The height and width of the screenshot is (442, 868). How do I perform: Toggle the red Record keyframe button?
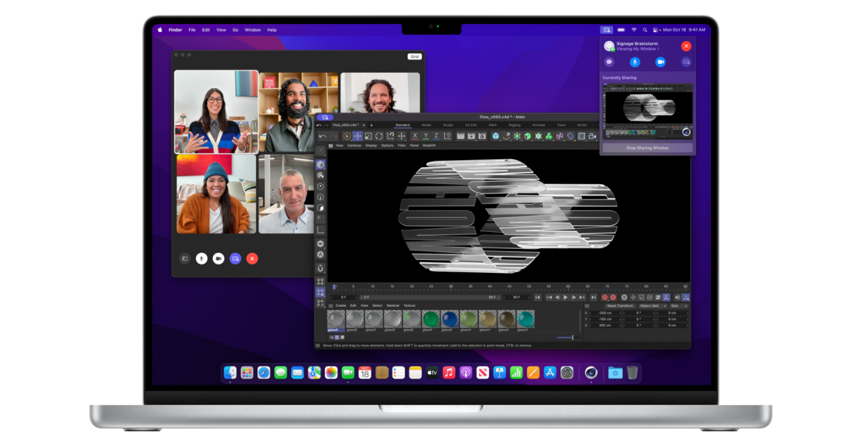[605, 297]
